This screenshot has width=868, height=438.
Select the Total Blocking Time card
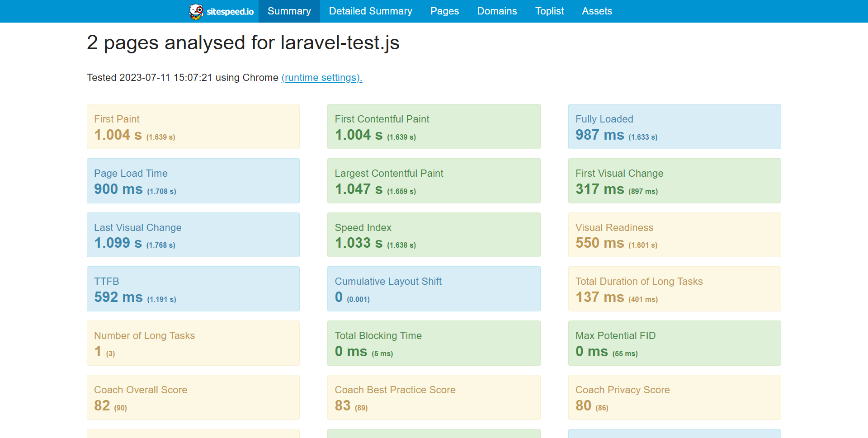[434, 343]
